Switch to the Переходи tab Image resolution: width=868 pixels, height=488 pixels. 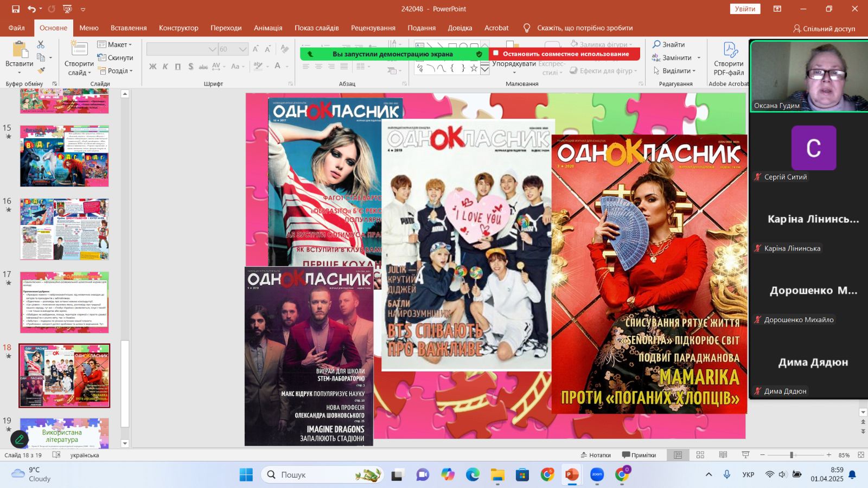[x=226, y=28]
